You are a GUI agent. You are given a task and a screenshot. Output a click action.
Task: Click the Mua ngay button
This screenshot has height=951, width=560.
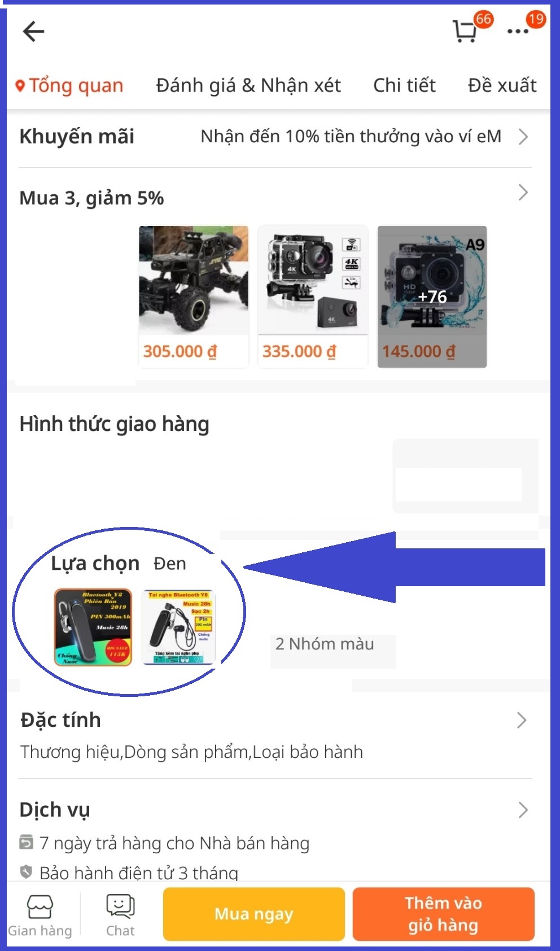pyautogui.click(x=254, y=914)
